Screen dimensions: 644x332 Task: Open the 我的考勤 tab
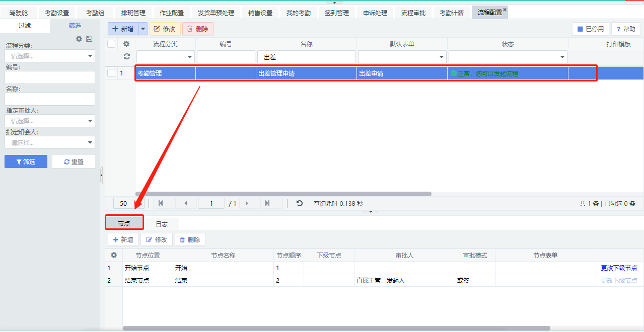point(299,13)
